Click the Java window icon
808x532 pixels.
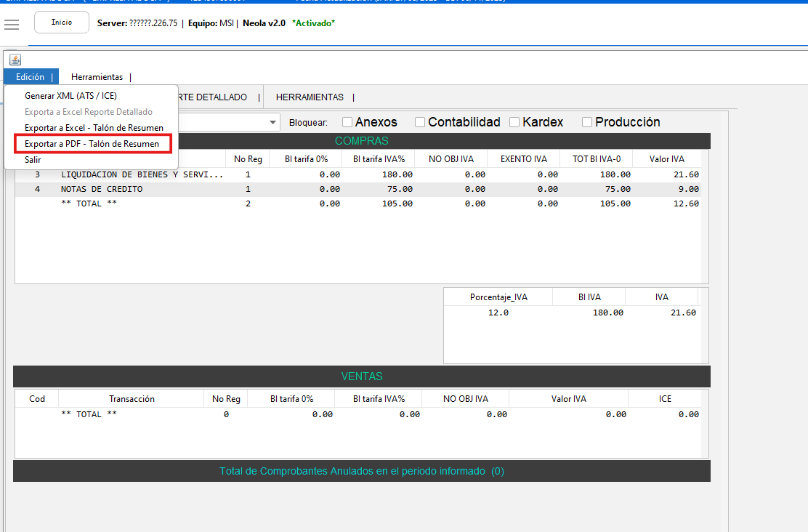pyautogui.click(x=15, y=60)
